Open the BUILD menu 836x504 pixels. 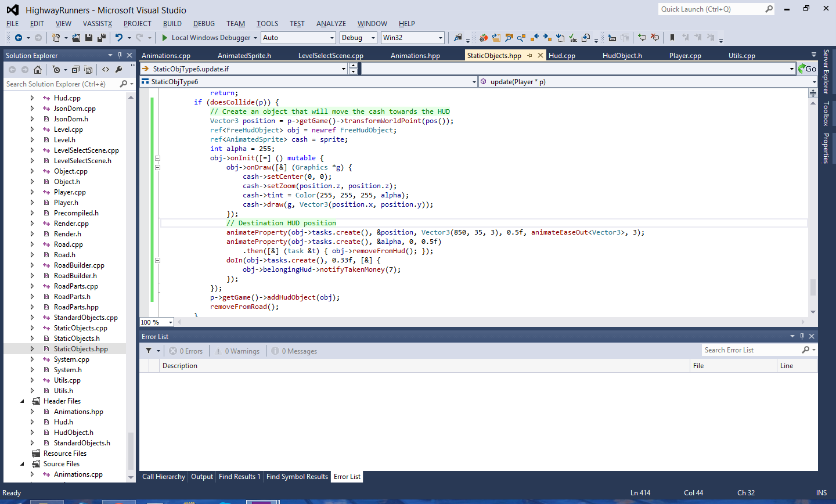(x=172, y=24)
